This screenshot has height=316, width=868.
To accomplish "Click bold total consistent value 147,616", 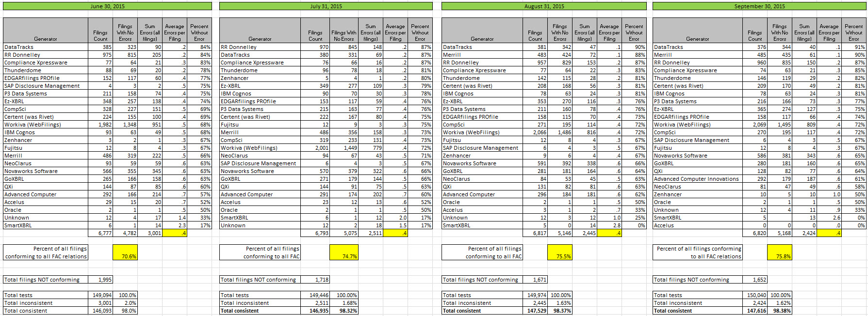I will point(755,311).
